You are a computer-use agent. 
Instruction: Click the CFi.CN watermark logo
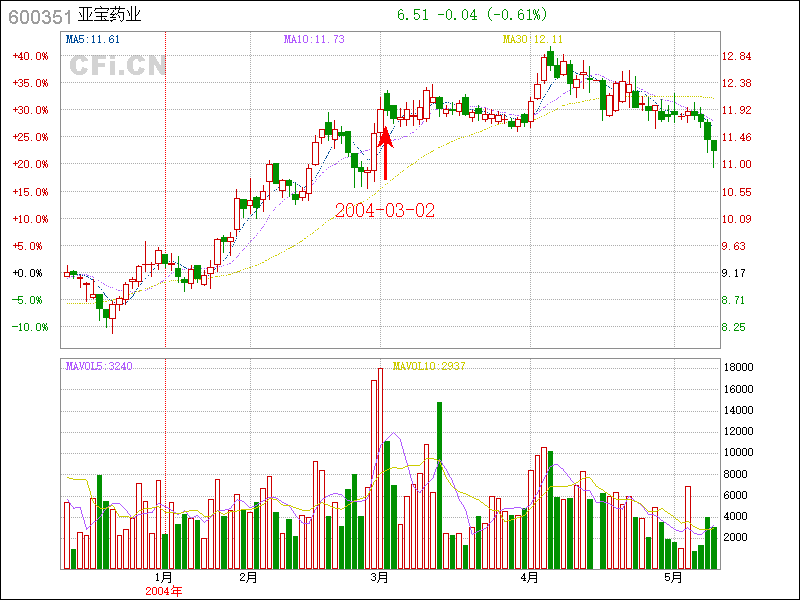click(x=118, y=66)
